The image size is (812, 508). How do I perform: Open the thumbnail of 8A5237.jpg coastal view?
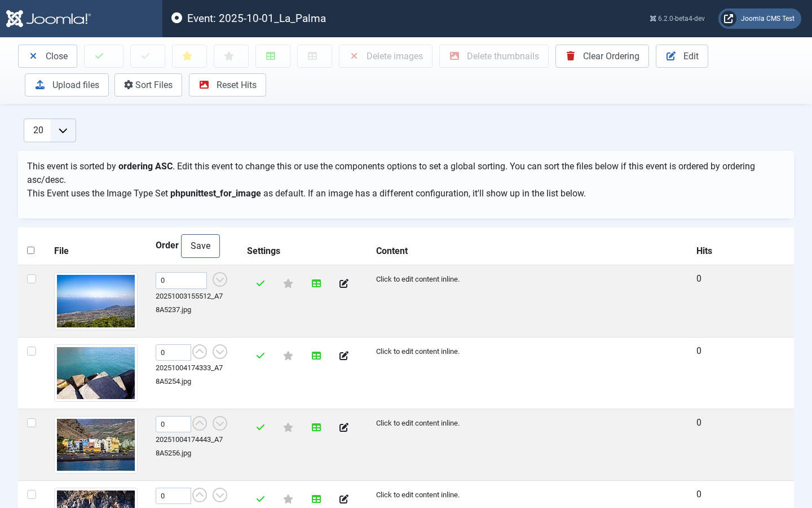pos(96,301)
